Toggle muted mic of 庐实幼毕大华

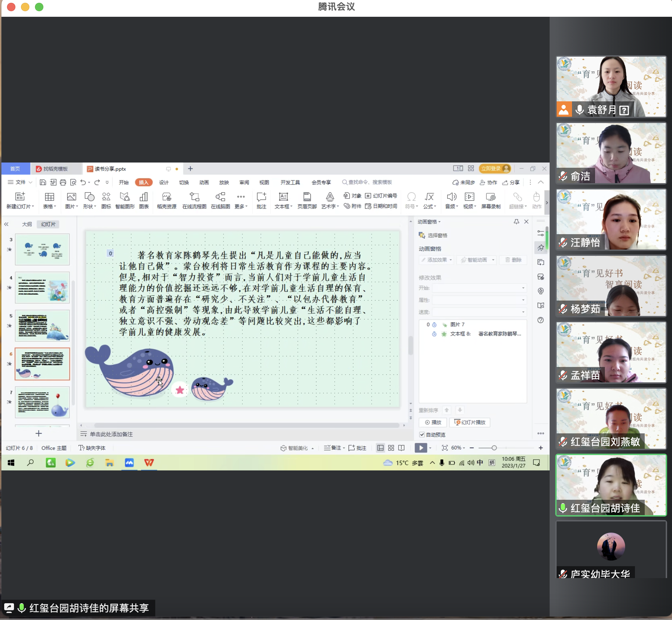point(563,574)
